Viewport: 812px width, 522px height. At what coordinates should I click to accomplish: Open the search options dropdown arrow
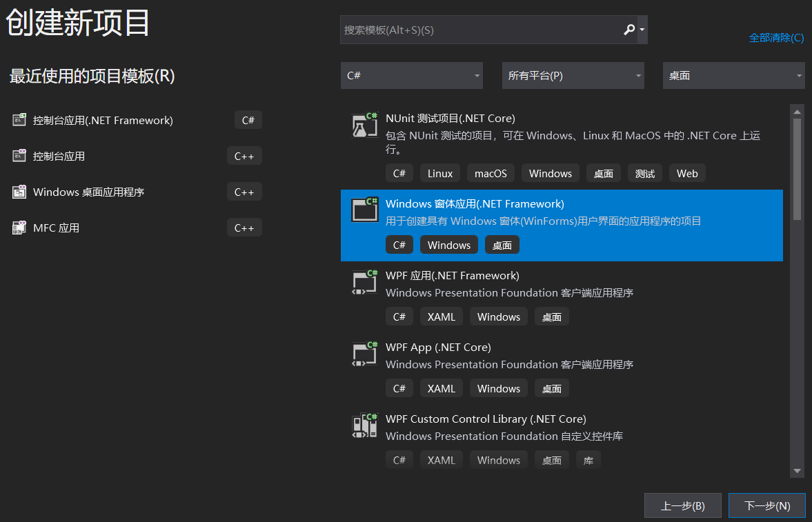tap(642, 30)
